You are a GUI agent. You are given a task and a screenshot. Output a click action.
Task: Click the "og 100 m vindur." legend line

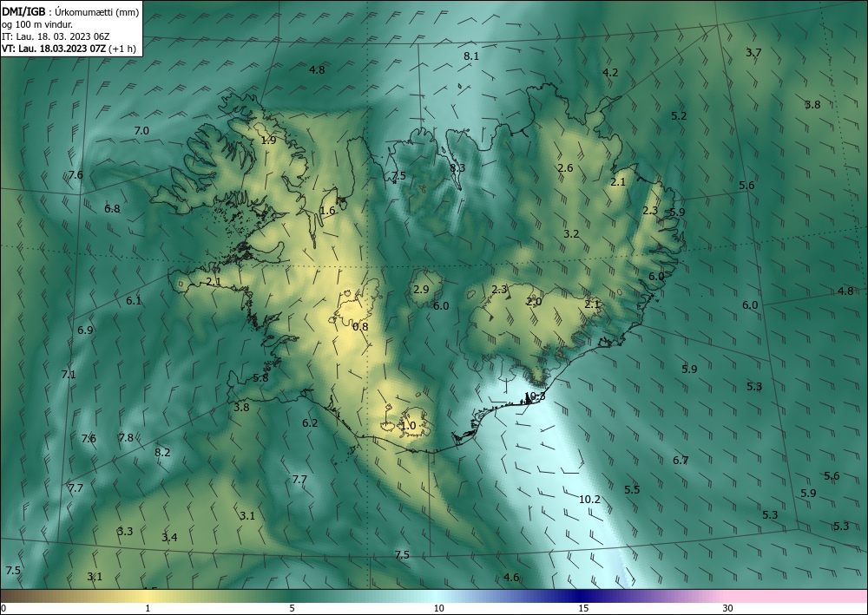click(x=37, y=24)
